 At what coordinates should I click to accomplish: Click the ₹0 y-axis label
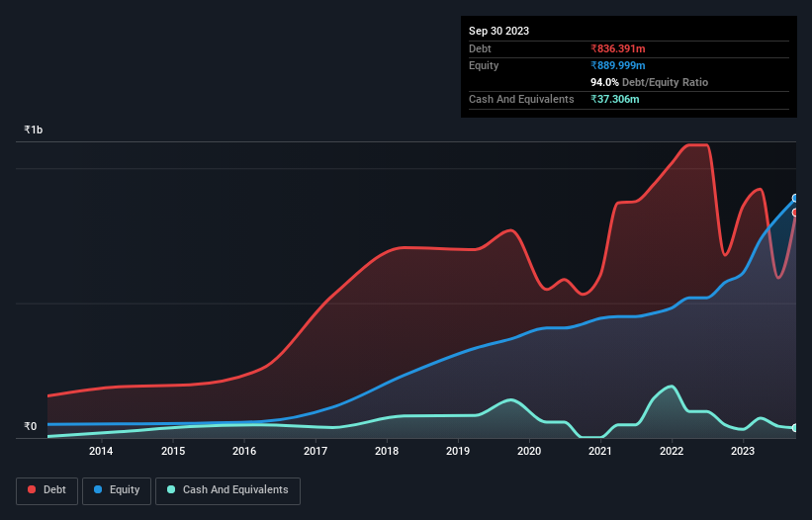[x=30, y=426]
